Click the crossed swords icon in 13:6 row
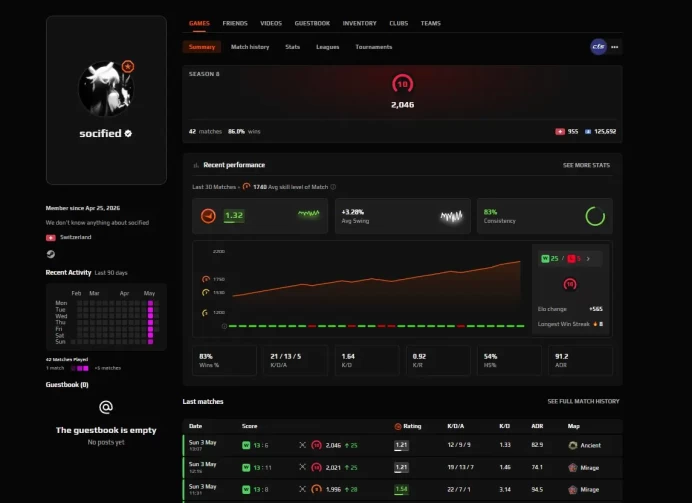692x503 pixels. coord(302,445)
